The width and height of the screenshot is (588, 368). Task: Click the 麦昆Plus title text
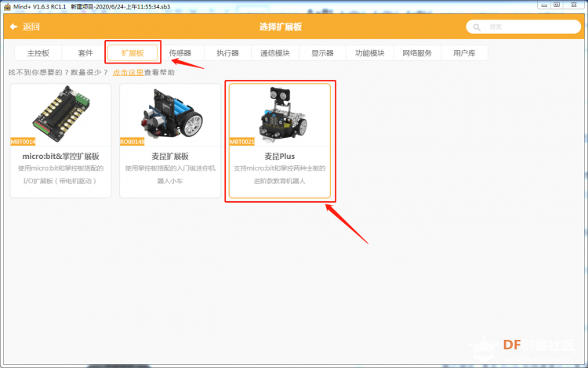click(280, 156)
